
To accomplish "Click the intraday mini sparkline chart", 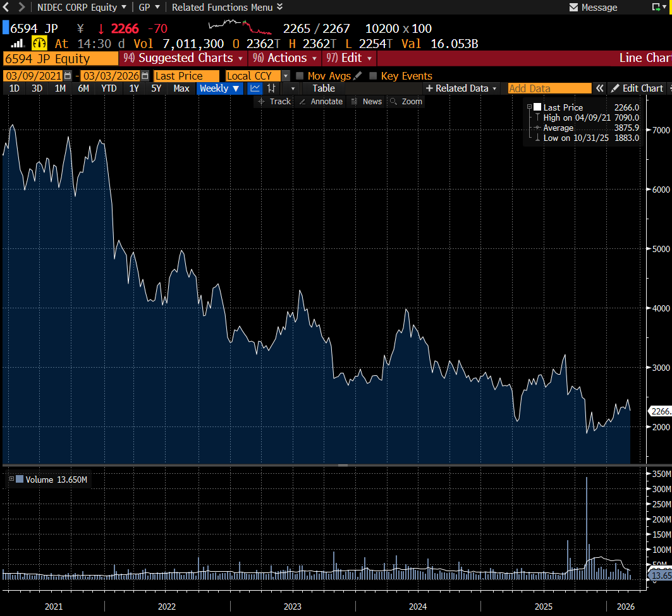I will (x=240, y=27).
